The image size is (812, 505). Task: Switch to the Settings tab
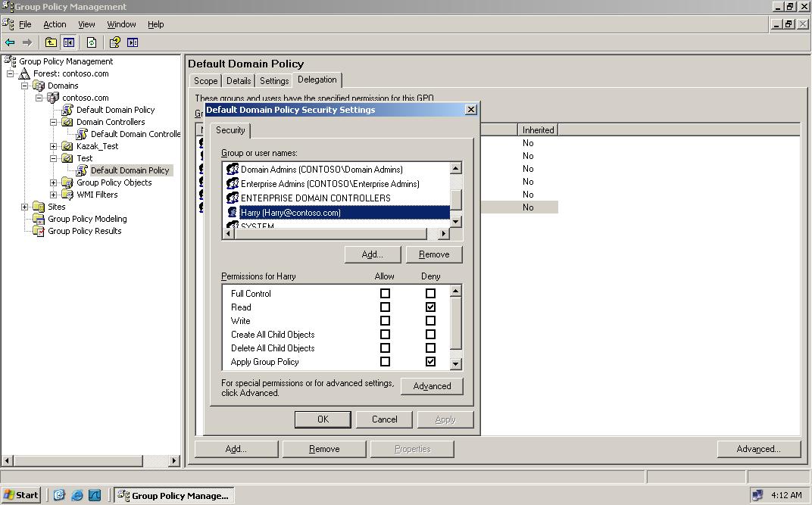pos(274,81)
